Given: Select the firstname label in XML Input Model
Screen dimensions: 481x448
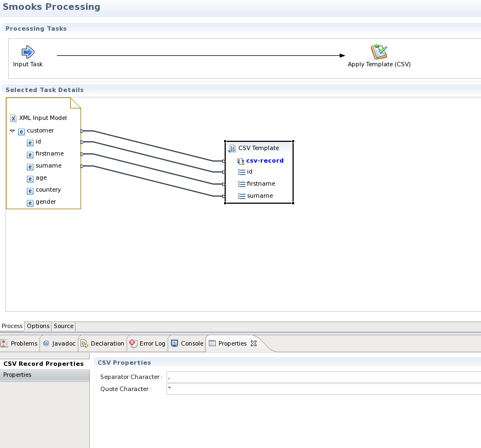Looking at the screenshot, I should pyautogui.click(x=49, y=154).
